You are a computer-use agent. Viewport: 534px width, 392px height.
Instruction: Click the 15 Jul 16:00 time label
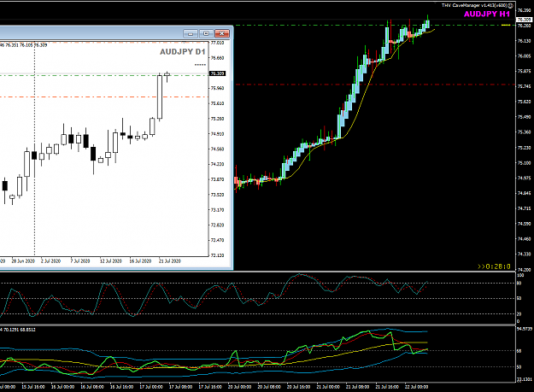[33, 387]
